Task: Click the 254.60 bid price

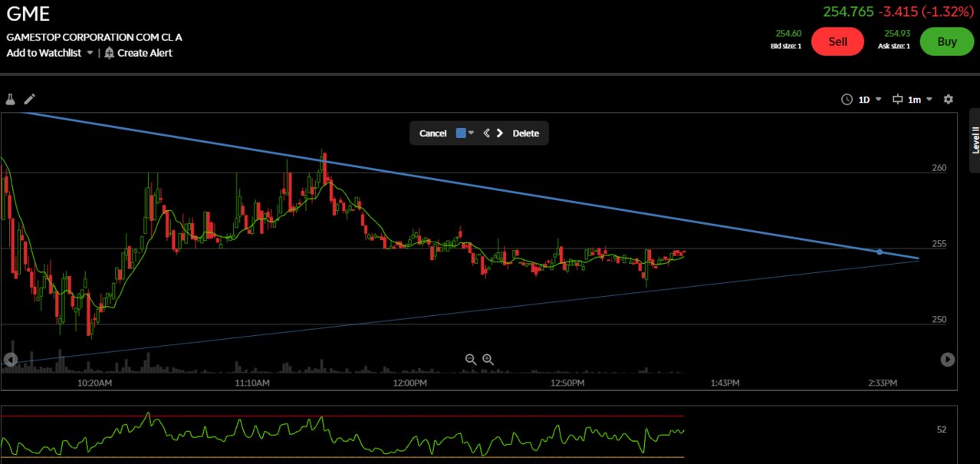Action: point(788,33)
